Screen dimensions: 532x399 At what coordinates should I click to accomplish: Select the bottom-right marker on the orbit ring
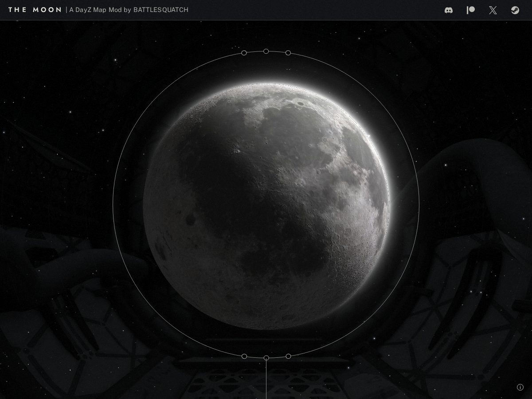(288, 356)
